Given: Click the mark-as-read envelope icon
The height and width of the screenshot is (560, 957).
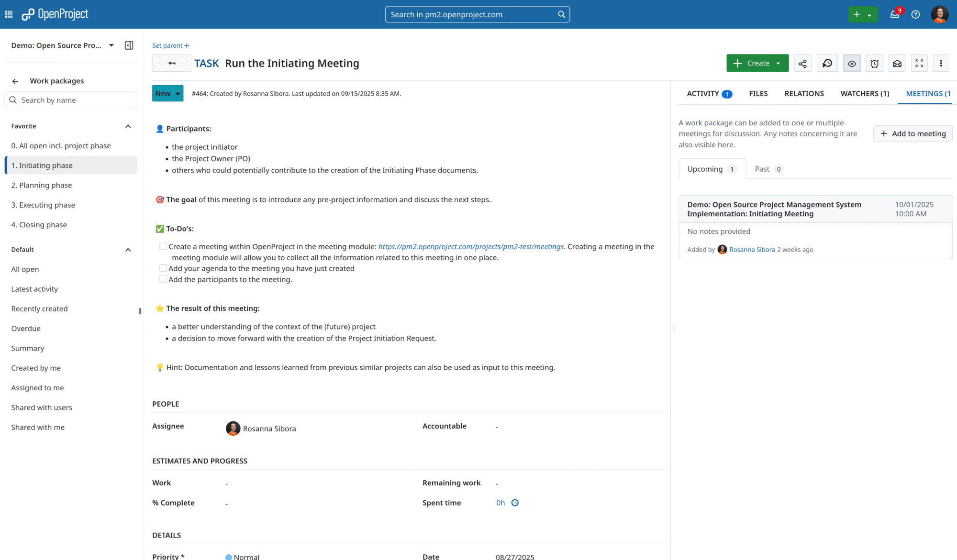Looking at the screenshot, I should point(897,63).
